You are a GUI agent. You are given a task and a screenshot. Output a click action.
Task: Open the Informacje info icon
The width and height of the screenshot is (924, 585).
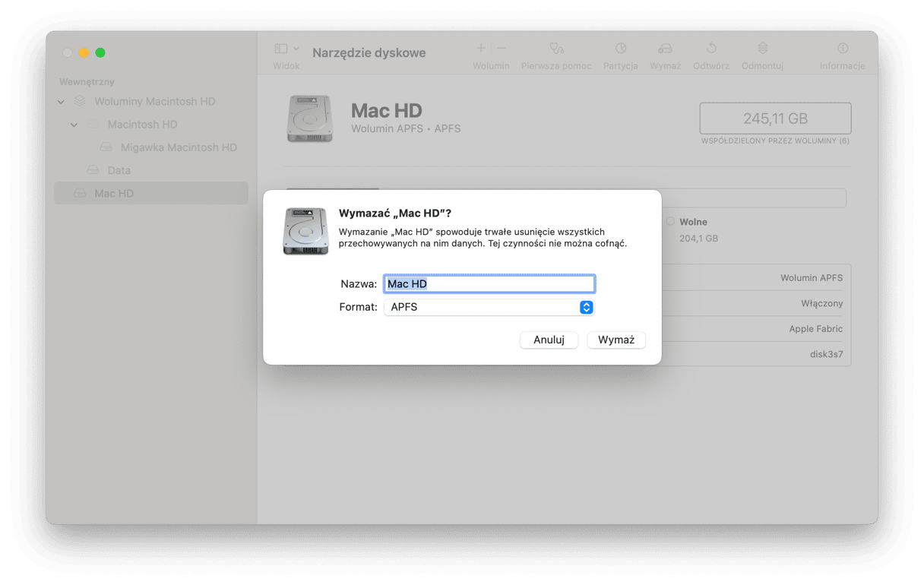pos(843,49)
